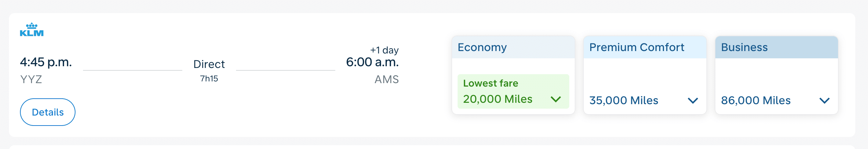Click the KLM airline logo
Image resolution: width=868 pixels, height=149 pixels.
pos(32,30)
